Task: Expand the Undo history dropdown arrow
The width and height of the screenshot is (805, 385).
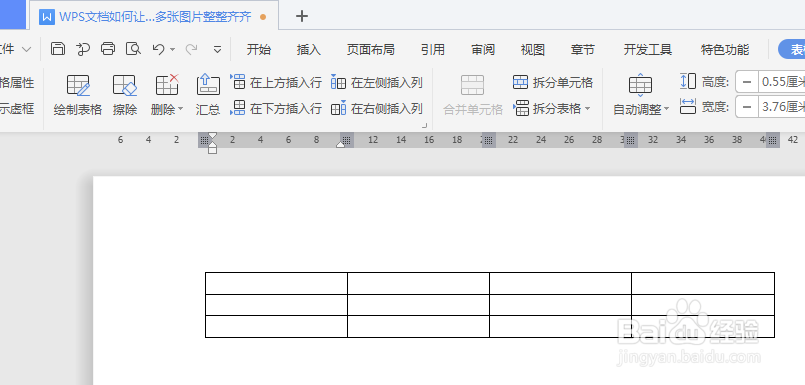Action: point(172,49)
